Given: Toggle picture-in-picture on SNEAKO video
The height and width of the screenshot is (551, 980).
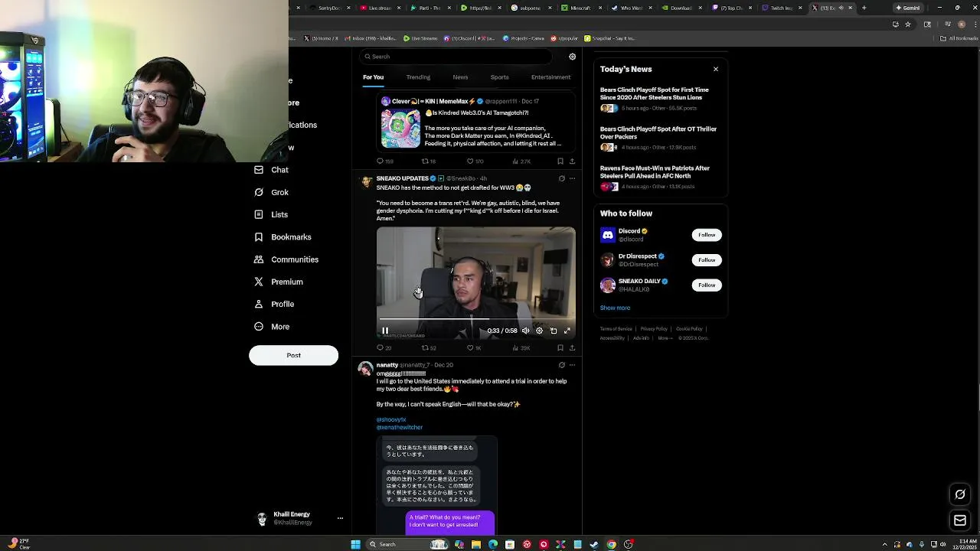Looking at the screenshot, I should click(554, 331).
